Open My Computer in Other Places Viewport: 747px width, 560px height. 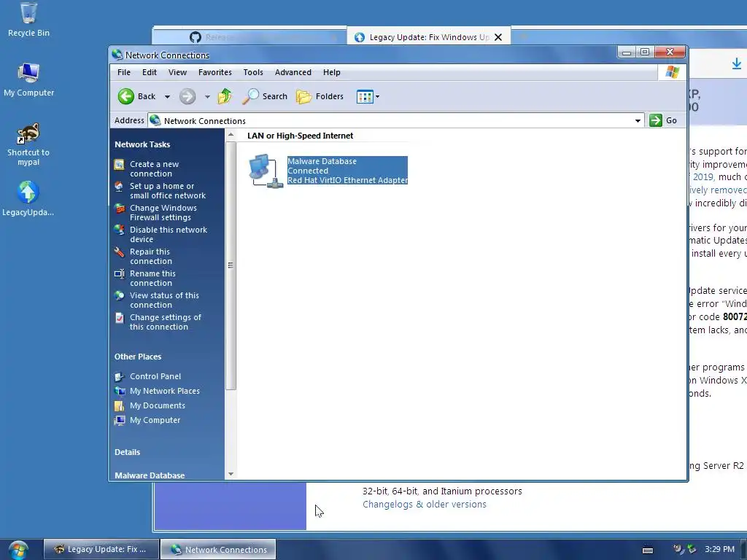tap(155, 421)
